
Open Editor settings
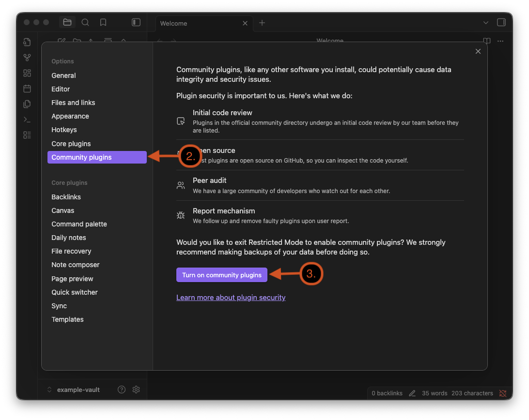pos(97,89)
